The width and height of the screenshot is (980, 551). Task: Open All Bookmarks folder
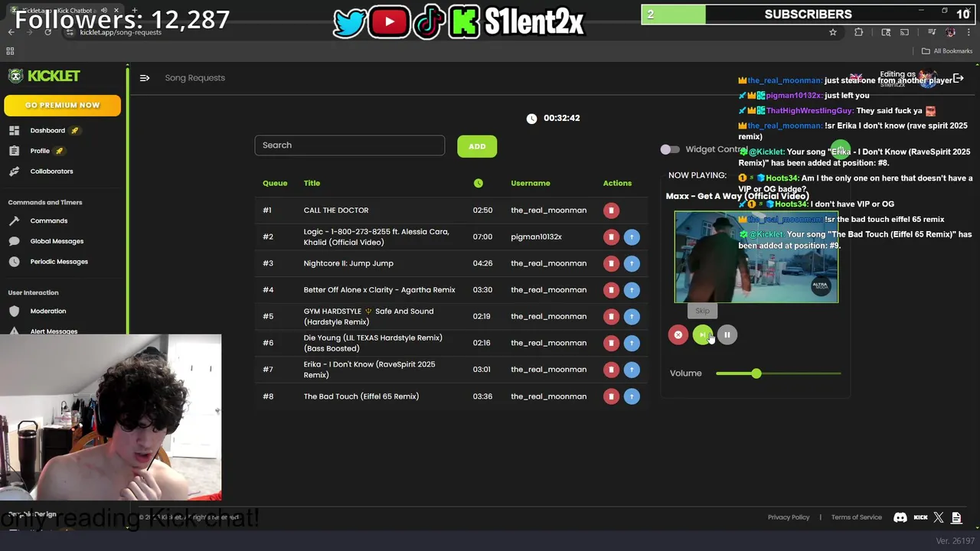[947, 51]
